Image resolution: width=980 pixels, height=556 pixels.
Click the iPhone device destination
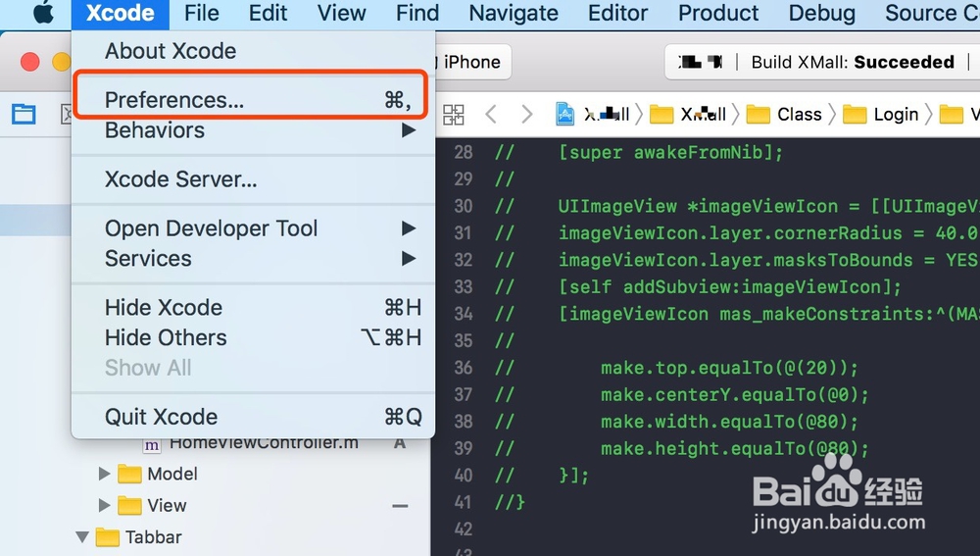coord(472,62)
